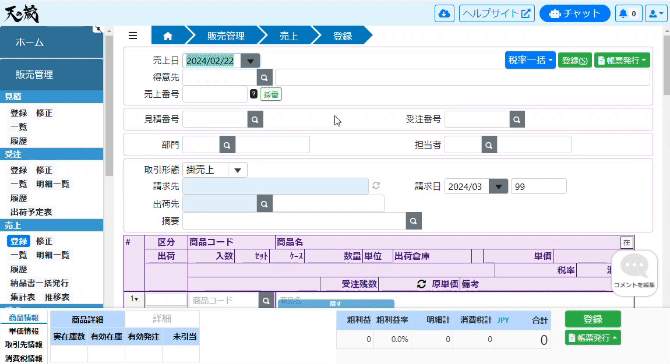This screenshot has height=364, width=670.
Task: Go to home breadcrumb icon
Action: pyautogui.click(x=168, y=36)
